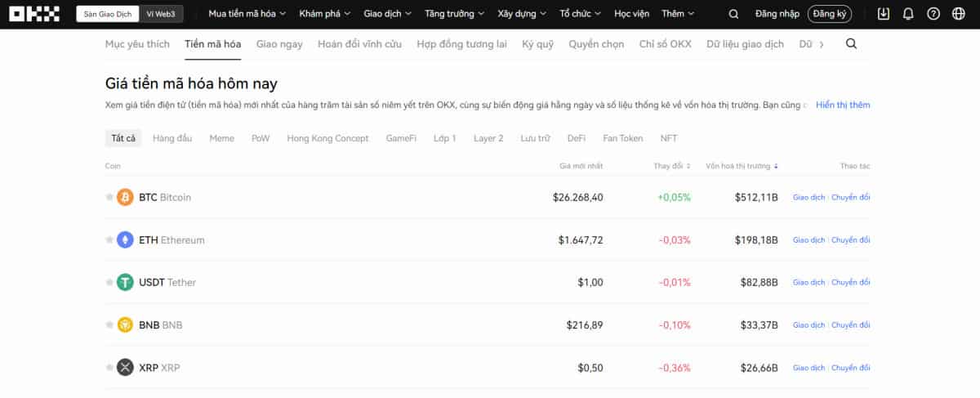The width and height of the screenshot is (980, 398).
Task: Star the XRP row as favorite
Action: (x=109, y=368)
